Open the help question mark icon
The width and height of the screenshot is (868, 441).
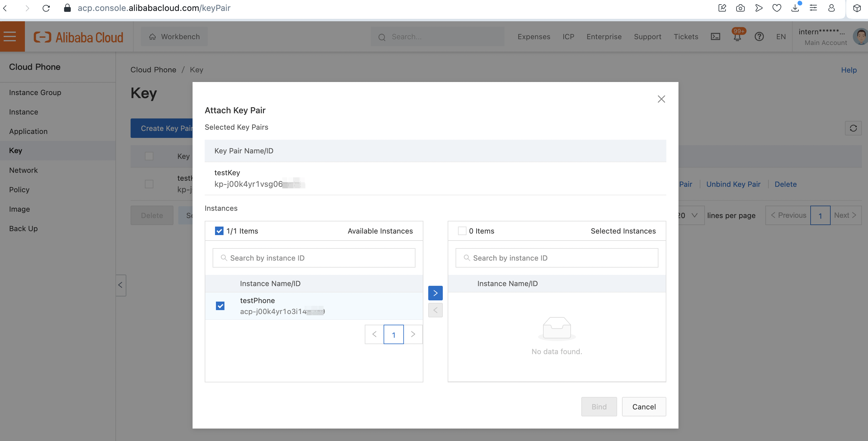pyautogui.click(x=759, y=36)
